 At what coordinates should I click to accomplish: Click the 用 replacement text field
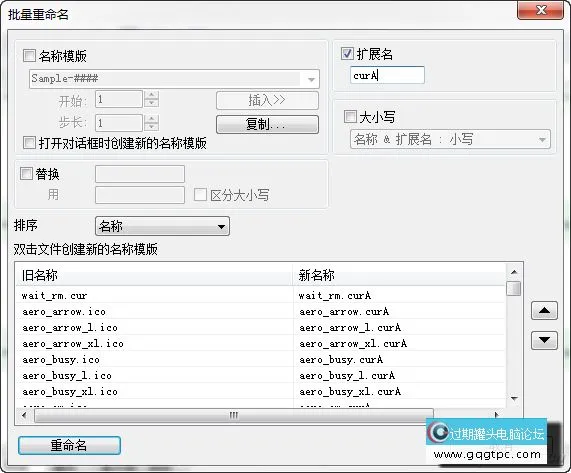pos(140,195)
